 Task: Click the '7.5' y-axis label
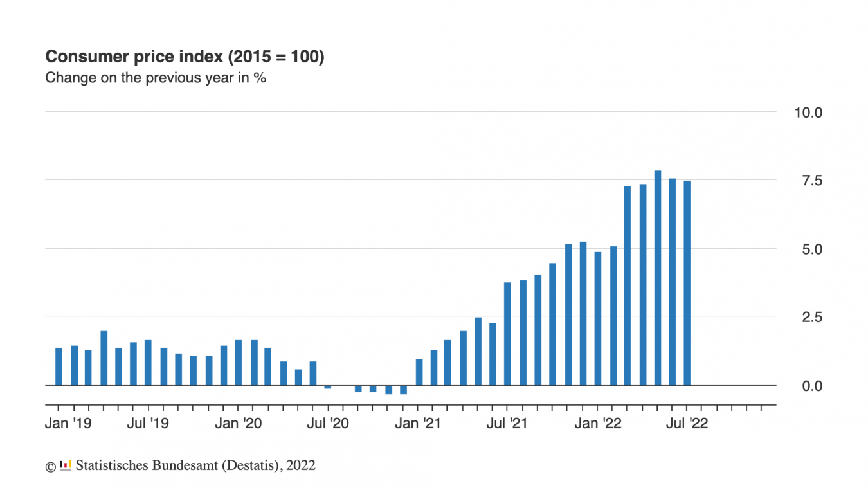point(811,181)
